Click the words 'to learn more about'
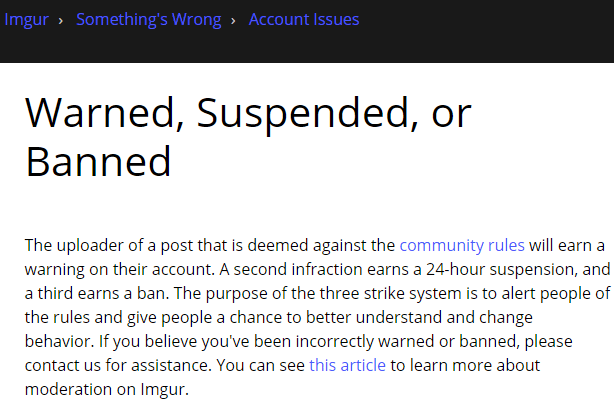The width and height of the screenshot is (615, 404). 465,366
